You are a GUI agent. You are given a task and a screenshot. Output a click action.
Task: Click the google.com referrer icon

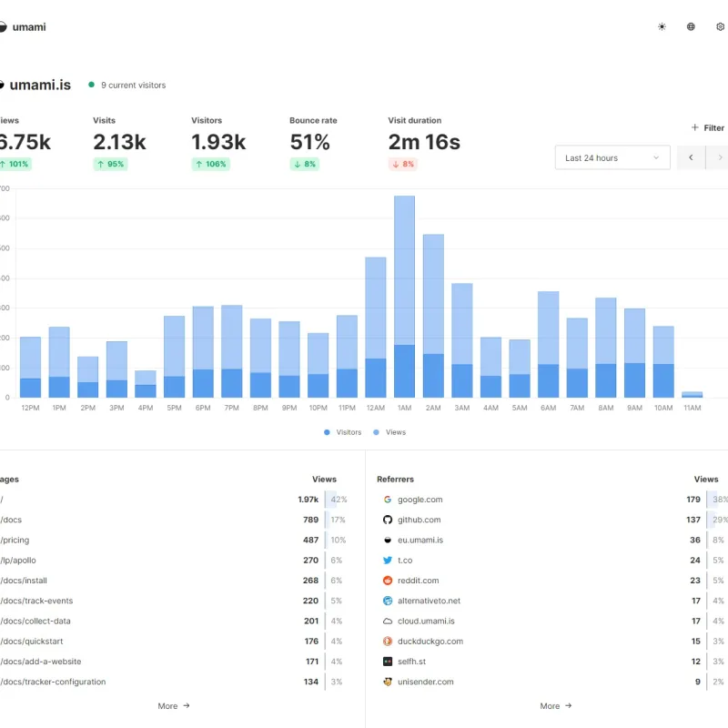point(388,500)
